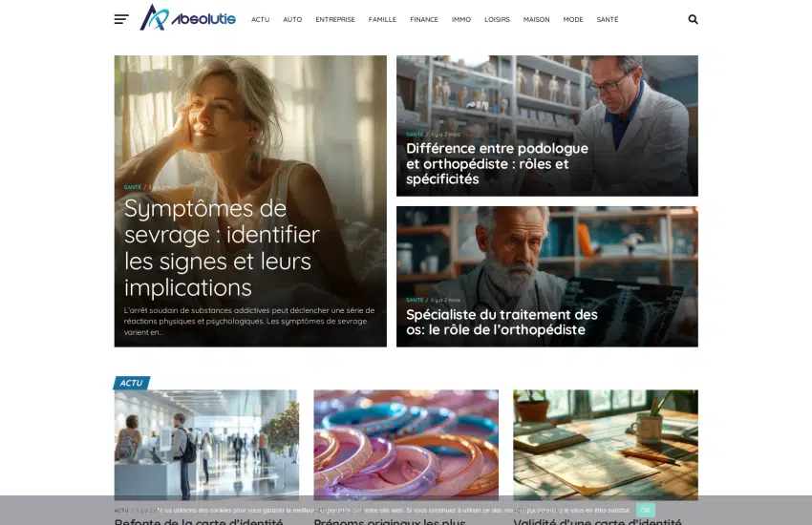Open the AUTO menu item
The width and height of the screenshot is (812, 525).
pyautogui.click(x=292, y=20)
